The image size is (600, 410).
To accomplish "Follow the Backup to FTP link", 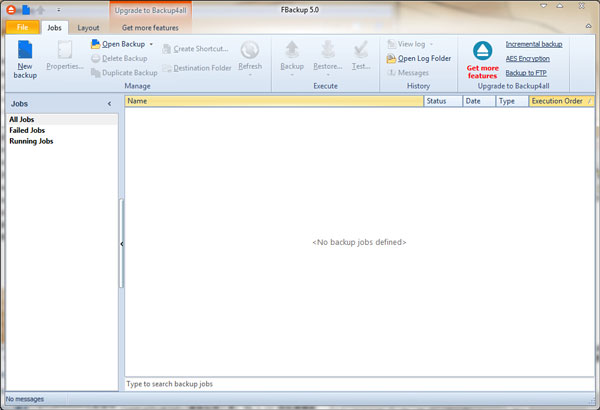I will point(526,73).
